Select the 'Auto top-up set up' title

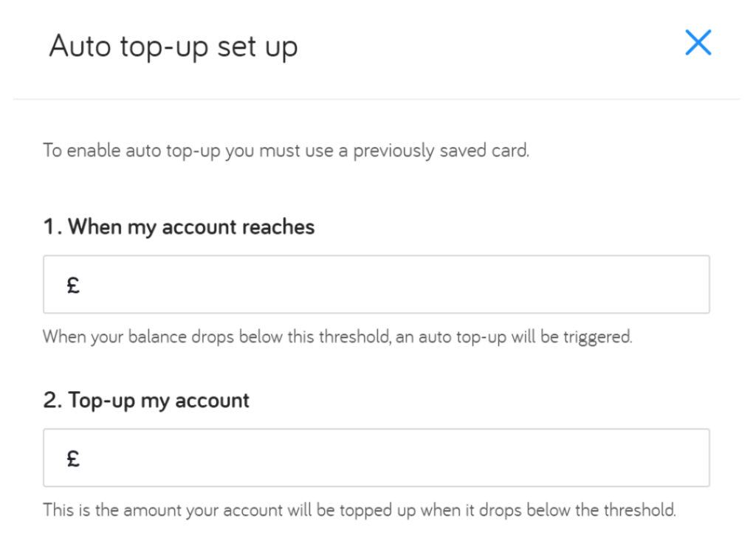173,46
